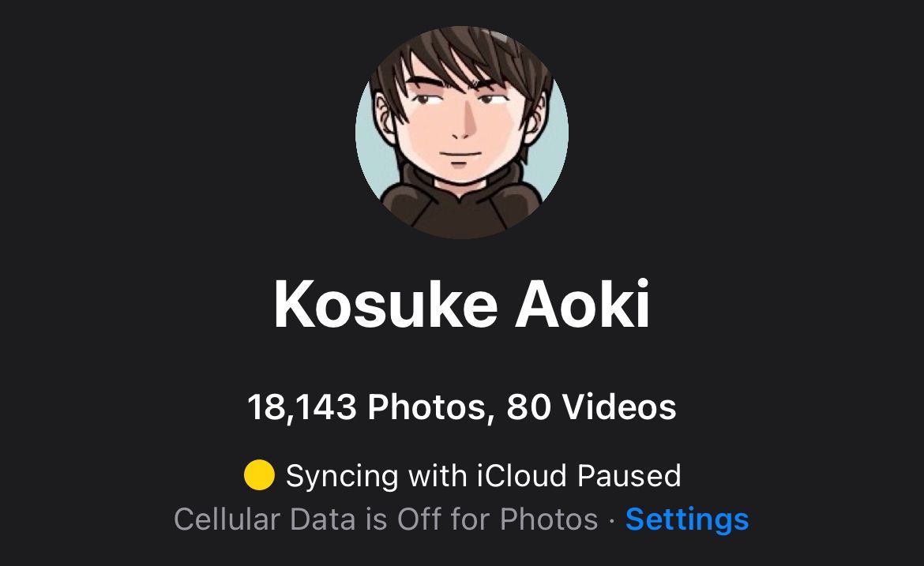
Task: Click the word Paused in sync status
Action: tap(629, 475)
